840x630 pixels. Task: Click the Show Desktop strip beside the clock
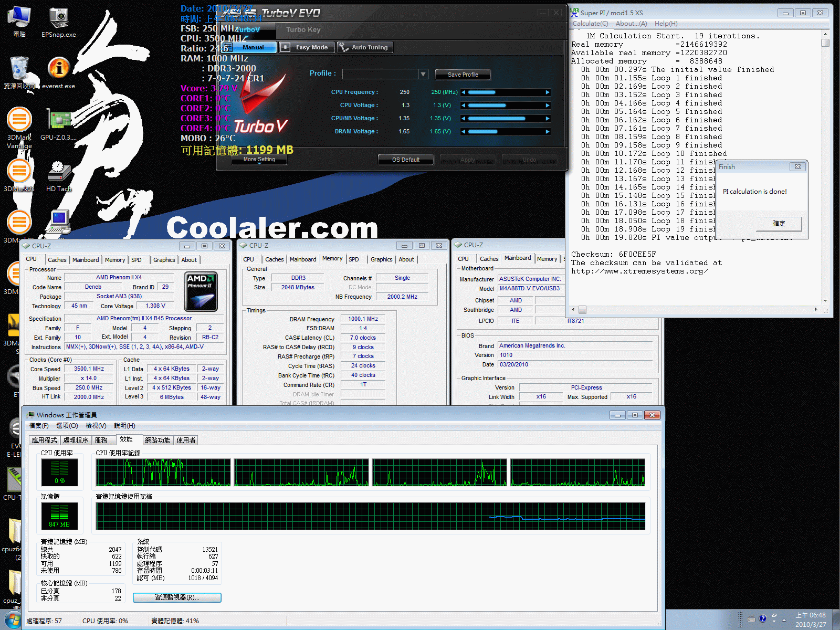tap(836, 620)
